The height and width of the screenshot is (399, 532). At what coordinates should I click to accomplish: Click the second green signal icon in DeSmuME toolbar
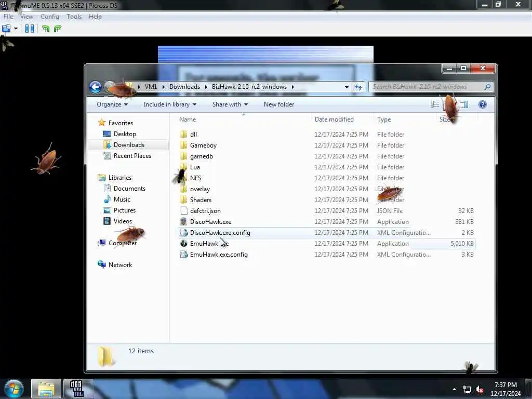[x=58, y=29]
